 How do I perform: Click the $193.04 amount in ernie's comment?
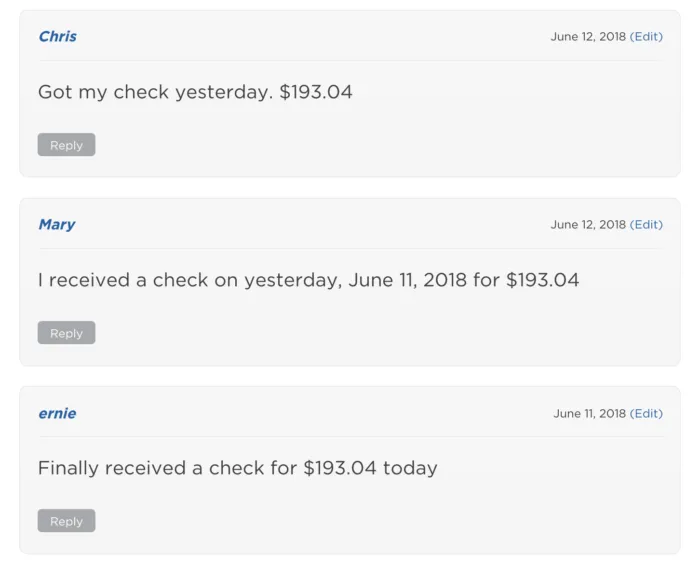tap(340, 468)
